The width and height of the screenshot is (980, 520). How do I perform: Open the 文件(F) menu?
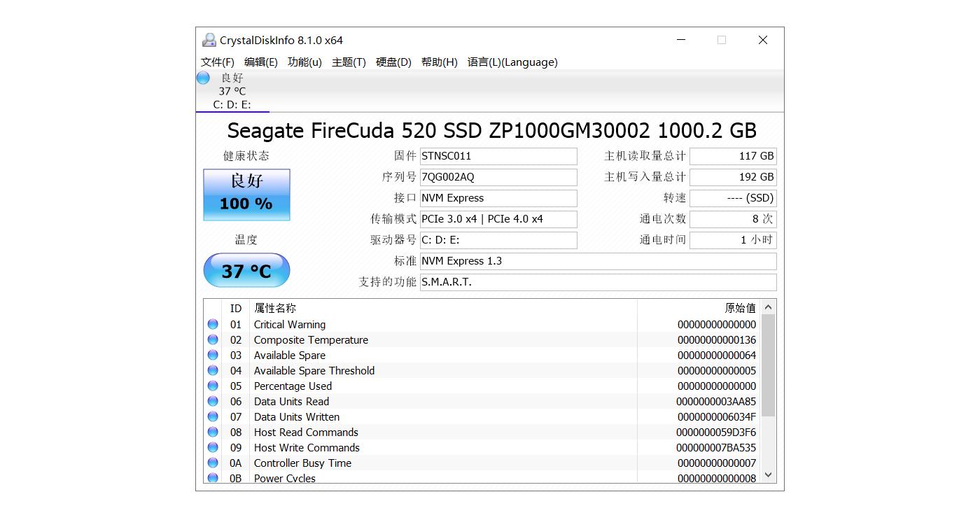[x=217, y=62]
